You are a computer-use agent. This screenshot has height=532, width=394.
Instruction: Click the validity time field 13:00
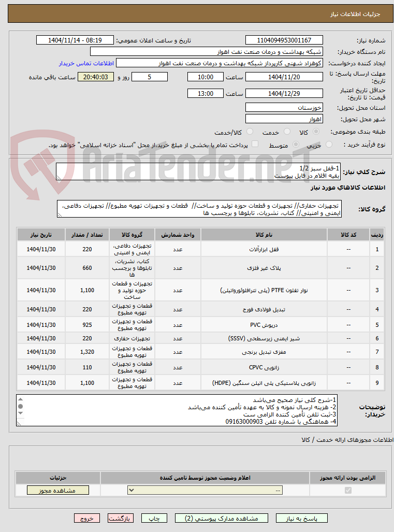pyautogui.click(x=206, y=94)
